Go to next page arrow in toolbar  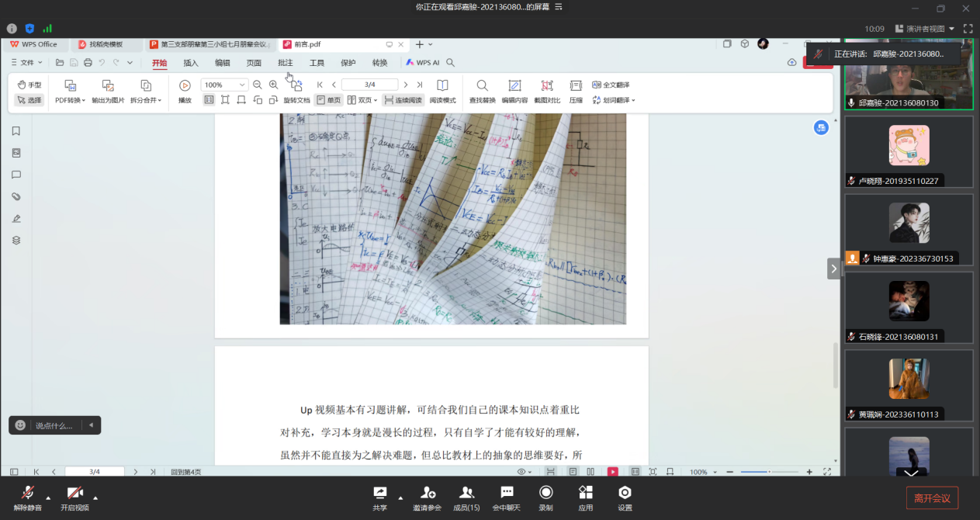pos(405,85)
